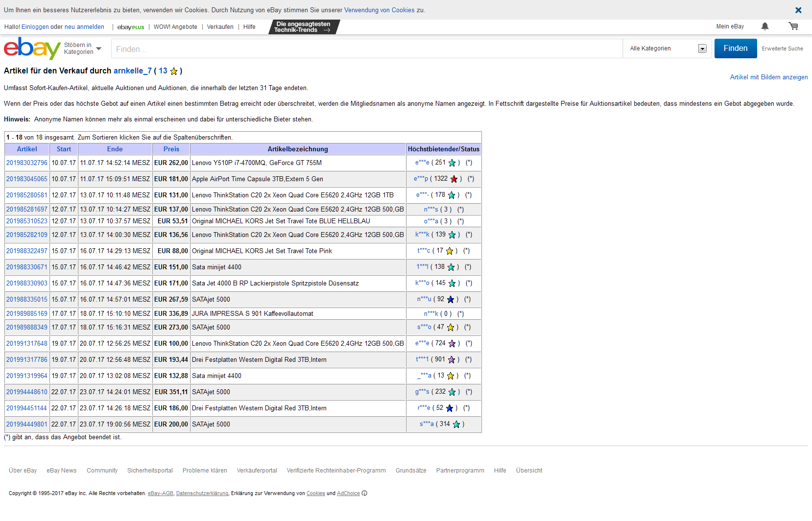Image resolution: width=812 pixels, height=521 pixels.
Task: Open bidder e***e (251) profile
Action: point(422,163)
